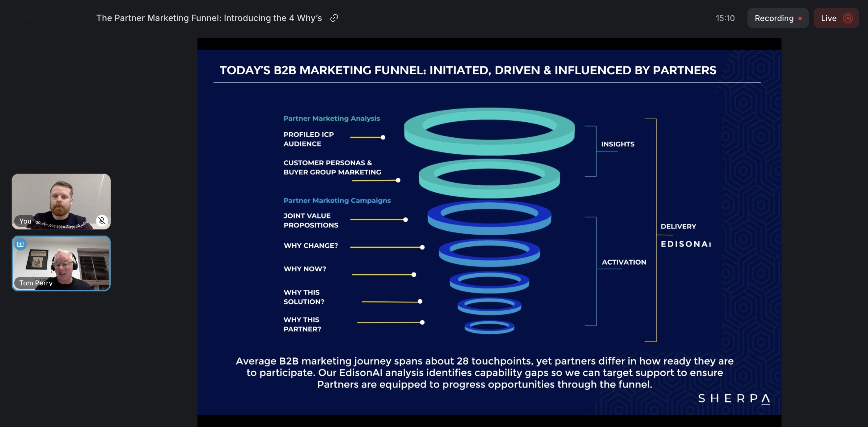
Task: Click the 15:10 meeting timer
Action: [725, 18]
